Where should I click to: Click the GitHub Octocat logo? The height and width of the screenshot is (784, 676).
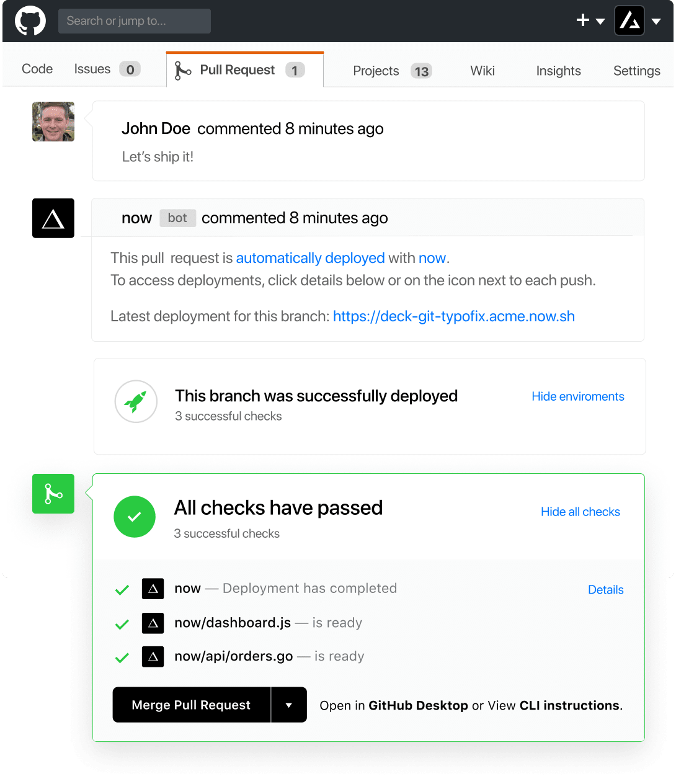coord(30,20)
